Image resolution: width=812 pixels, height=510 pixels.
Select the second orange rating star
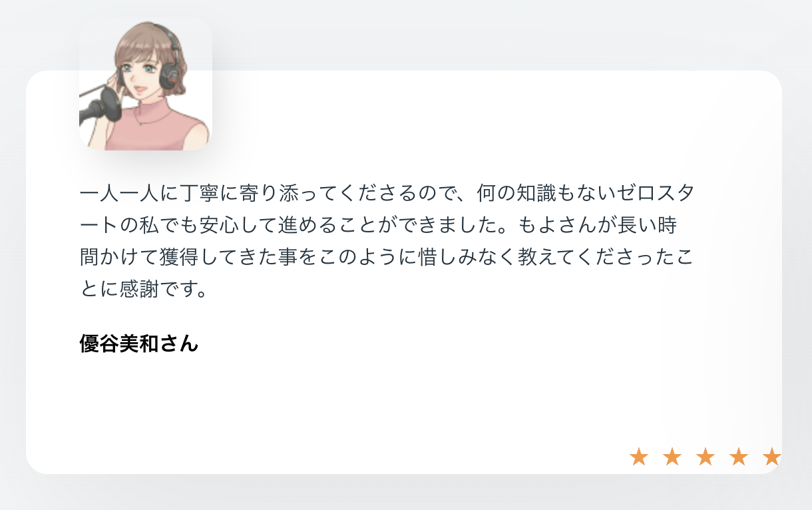[672, 457]
